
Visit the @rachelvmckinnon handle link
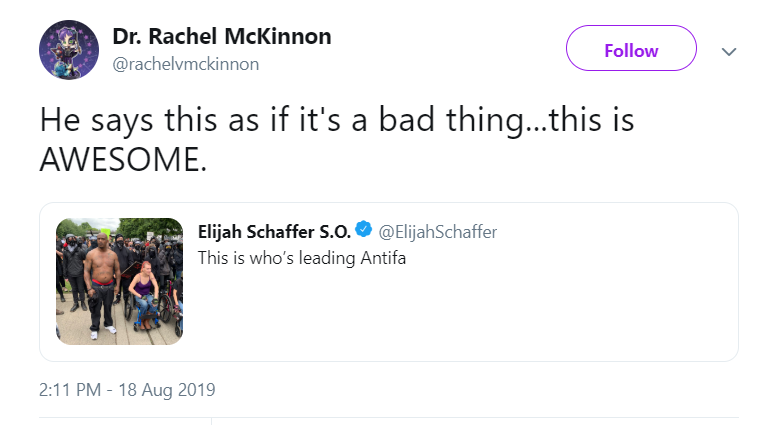186,64
